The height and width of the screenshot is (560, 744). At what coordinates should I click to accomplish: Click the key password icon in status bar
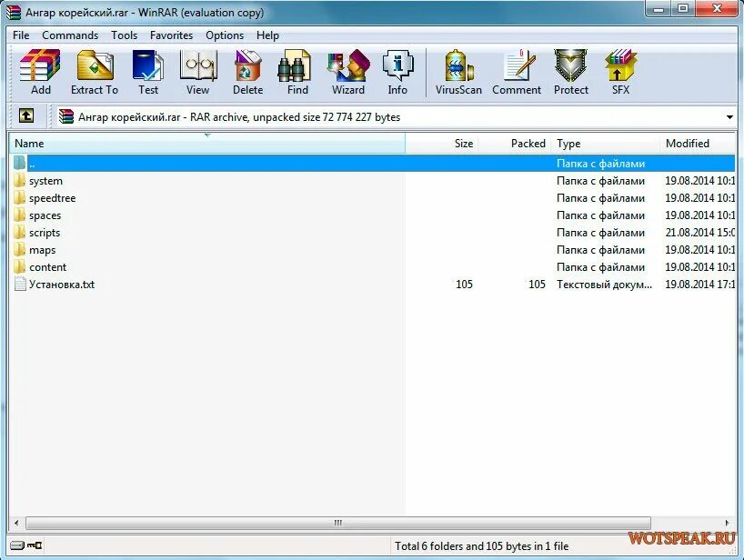[35, 545]
